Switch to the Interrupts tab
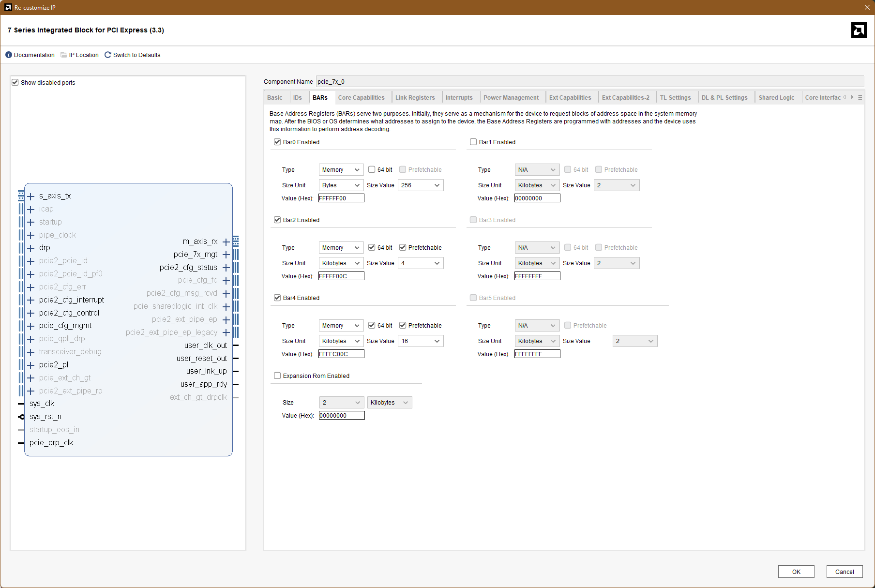This screenshot has width=875, height=588. coord(459,98)
